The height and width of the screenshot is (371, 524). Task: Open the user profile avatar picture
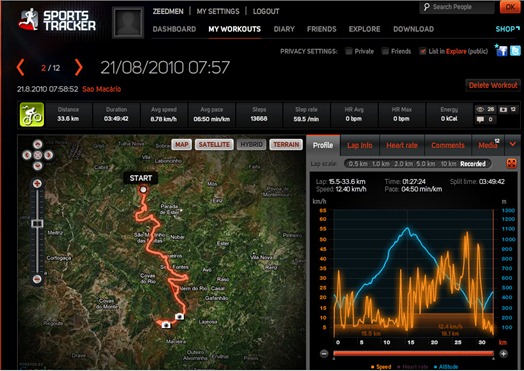(128, 22)
